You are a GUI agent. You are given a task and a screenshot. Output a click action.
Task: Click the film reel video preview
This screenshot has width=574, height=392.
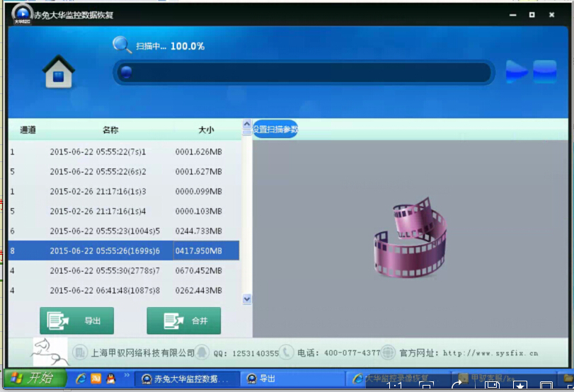pyautogui.click(x=410, y=237)
